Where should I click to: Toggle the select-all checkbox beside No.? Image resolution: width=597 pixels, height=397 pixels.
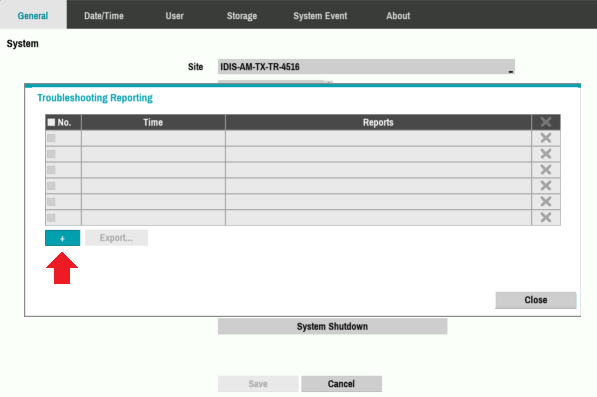[x=51, y=122]
